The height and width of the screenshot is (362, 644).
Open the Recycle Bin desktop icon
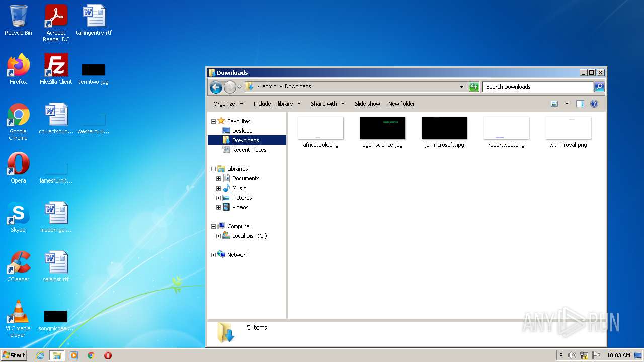point(18,20)
